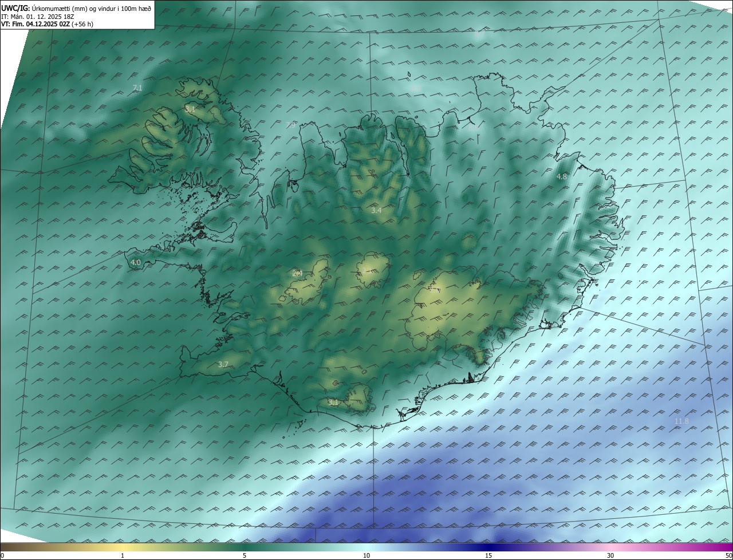Image resolution: width=733 pixels, height=560 pixels.
Task: Click the value 7.1 northwest of the Westfjords
Action: [x=137, y=88]
